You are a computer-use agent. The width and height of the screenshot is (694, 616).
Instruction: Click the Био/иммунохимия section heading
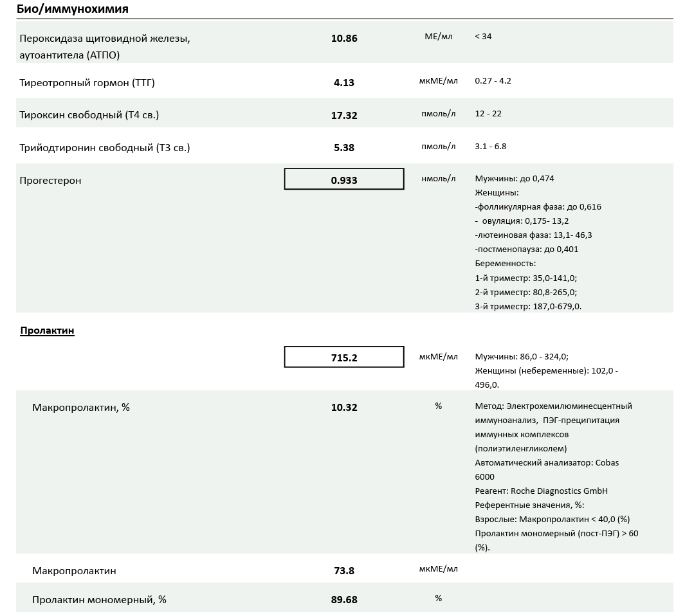tap(73, 9)
